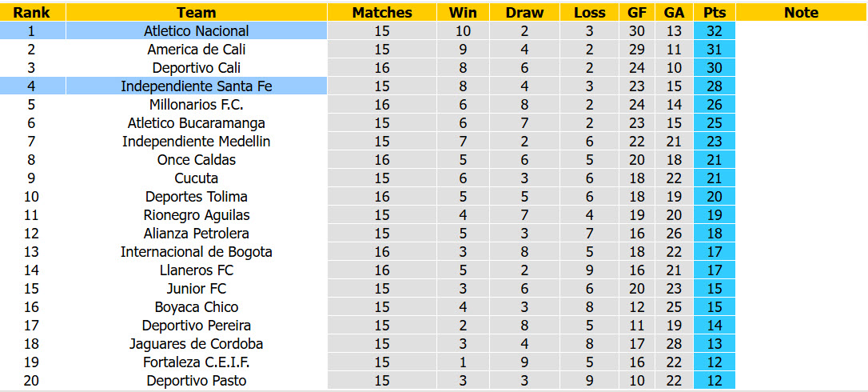Click Fortaleza C.E.I.F. team name
Screen dimensions: 868x392
click(x=197, y=362)
